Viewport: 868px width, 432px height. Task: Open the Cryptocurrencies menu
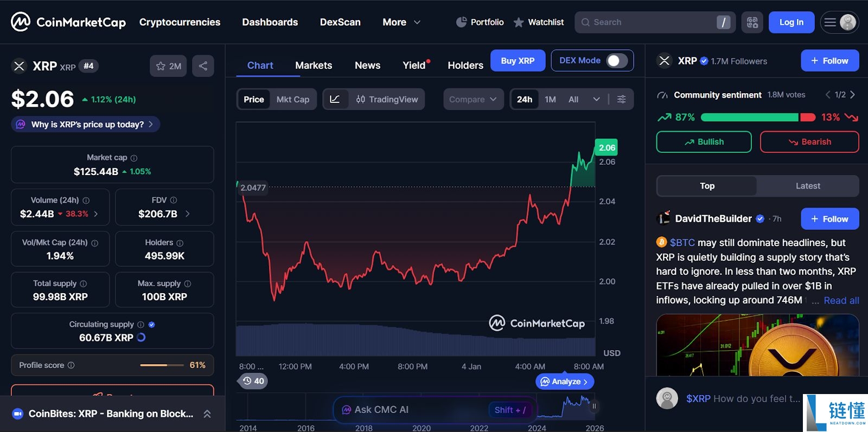[180, 22]
